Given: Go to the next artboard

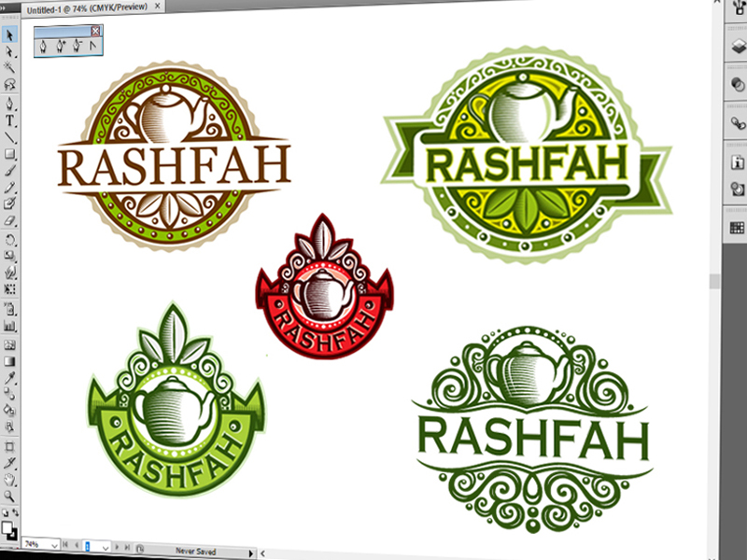Looking at the screenshot, I should pos(118,548).
